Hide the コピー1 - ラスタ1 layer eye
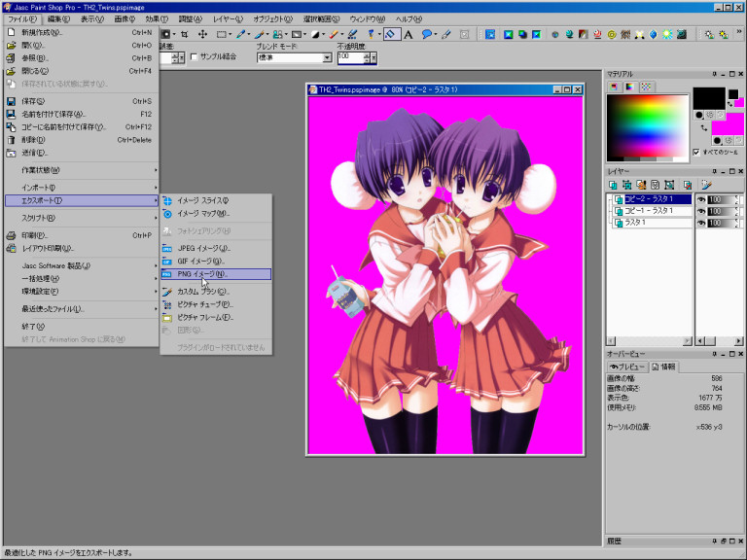This screenshot has width=747, height=560. coord(701,211)
